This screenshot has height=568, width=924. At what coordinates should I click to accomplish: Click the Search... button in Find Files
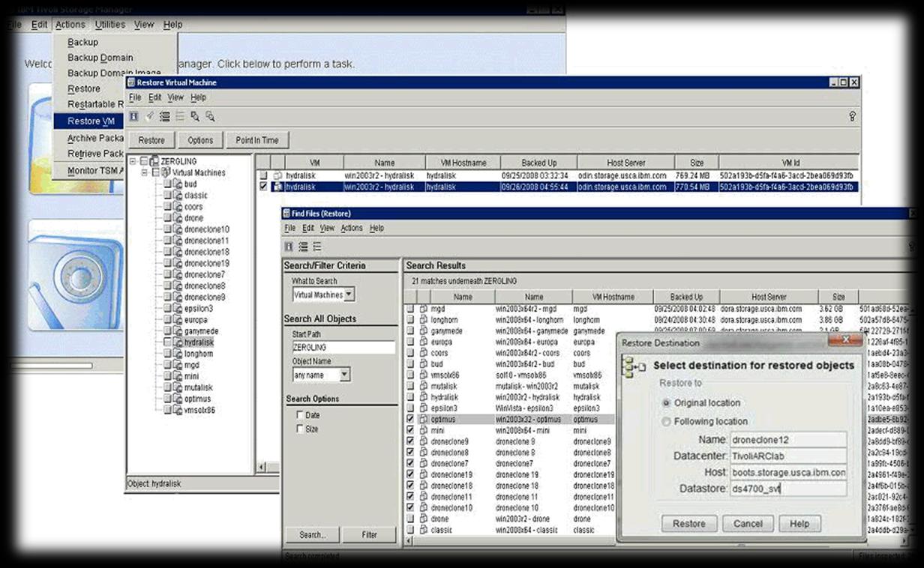pos(312,535)
